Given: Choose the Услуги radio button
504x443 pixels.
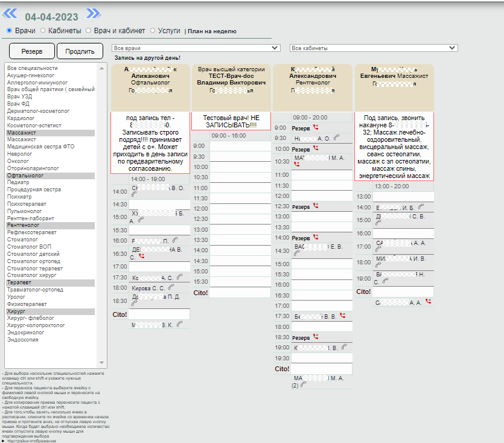Looking at the screenshot, I should [153, 30].
